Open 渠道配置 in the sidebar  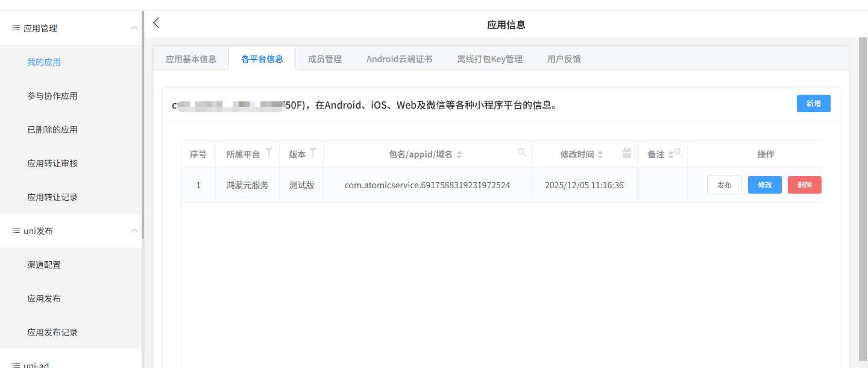pos(44,265)
